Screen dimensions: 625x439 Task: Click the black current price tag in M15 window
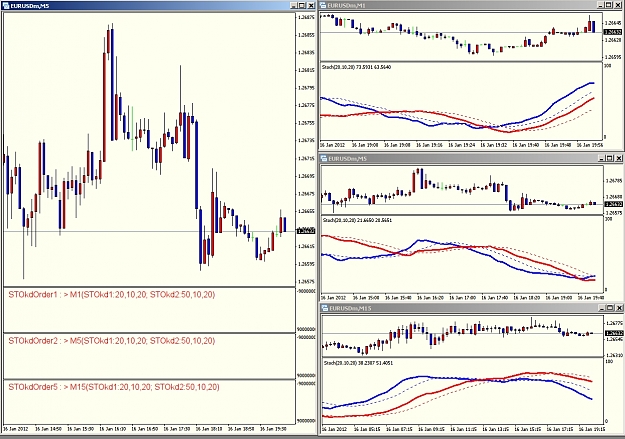click(613, 333)
